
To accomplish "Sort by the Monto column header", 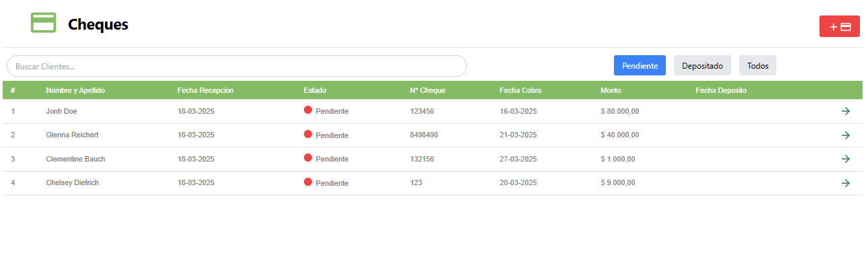I will click(x=611, y=90).
